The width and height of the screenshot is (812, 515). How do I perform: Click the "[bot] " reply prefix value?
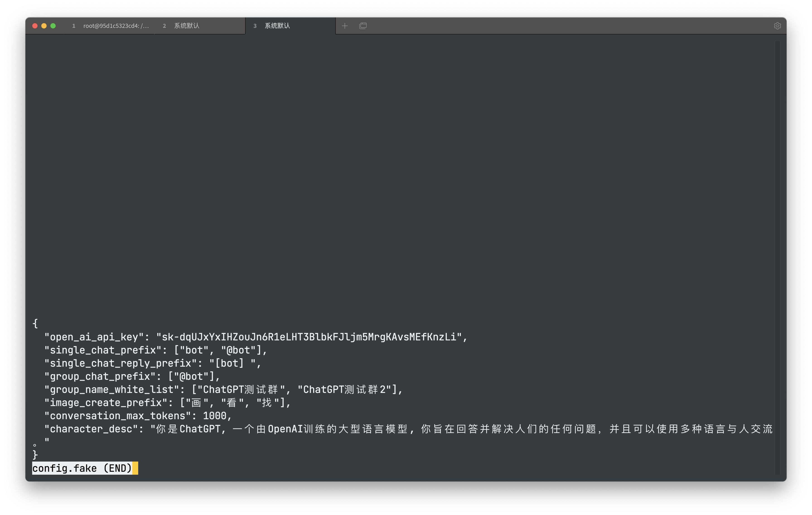tap(233, 363)
